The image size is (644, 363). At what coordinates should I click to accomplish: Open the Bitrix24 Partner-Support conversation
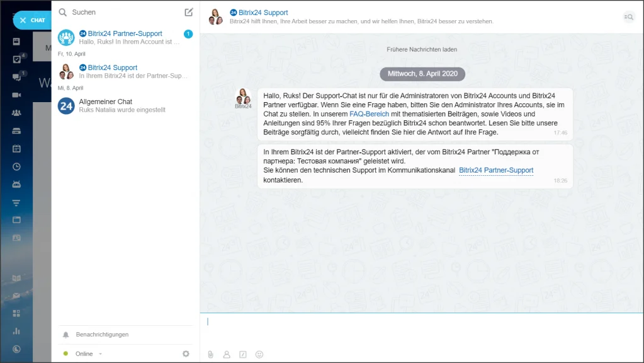125,37
